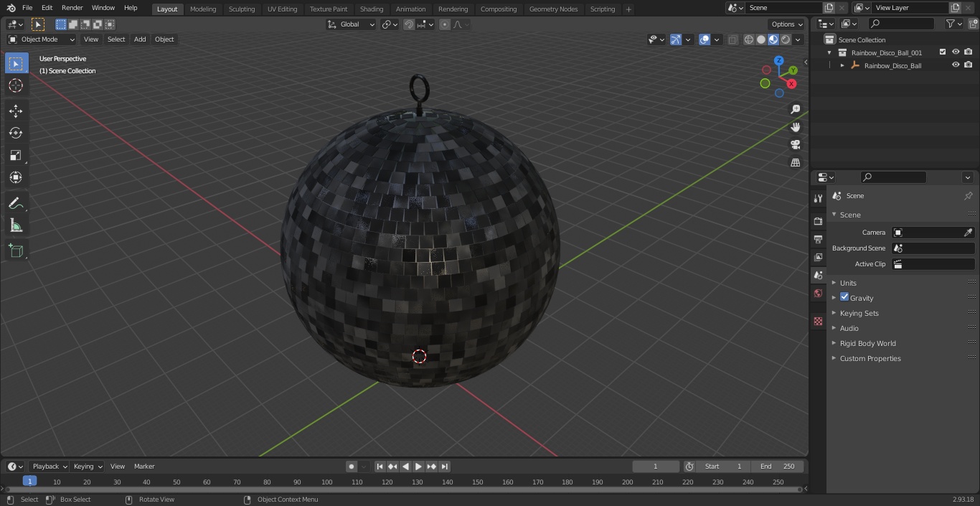Toggle Rainbow_Disco_Ball_001 exclude checkbox

[x=943, y=52]
